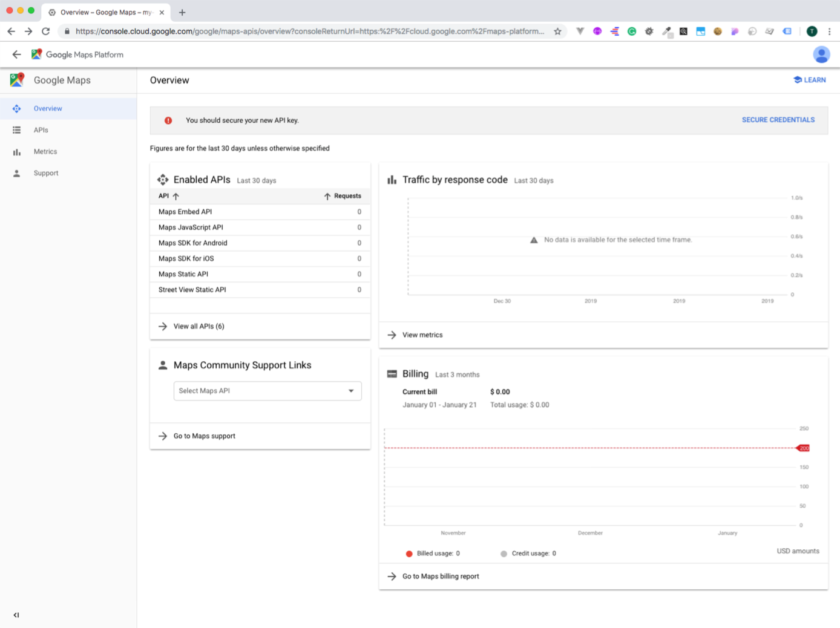Click the Metrics bar chart icon
Screen dimensions: 840x628
click(x=17, y=152)
